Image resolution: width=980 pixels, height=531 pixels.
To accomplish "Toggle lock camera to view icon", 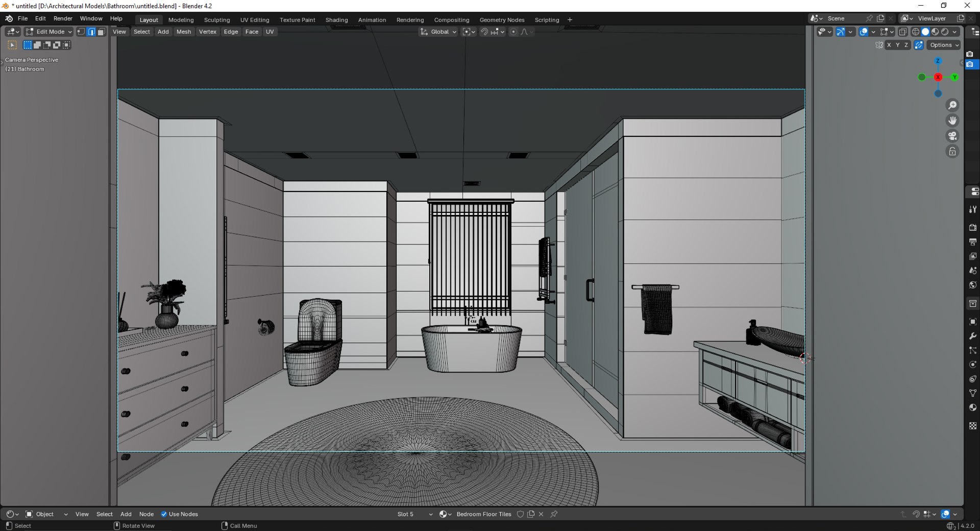I will coord(952,151).
